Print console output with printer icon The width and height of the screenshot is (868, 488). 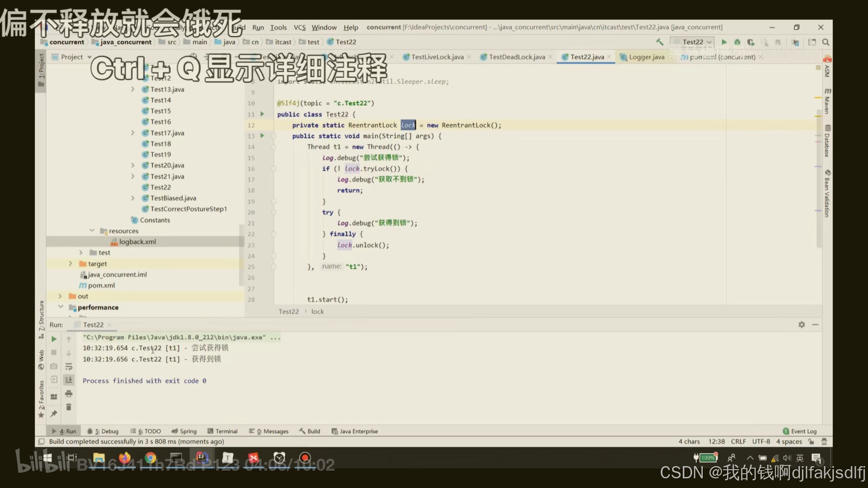pos(69,393)
